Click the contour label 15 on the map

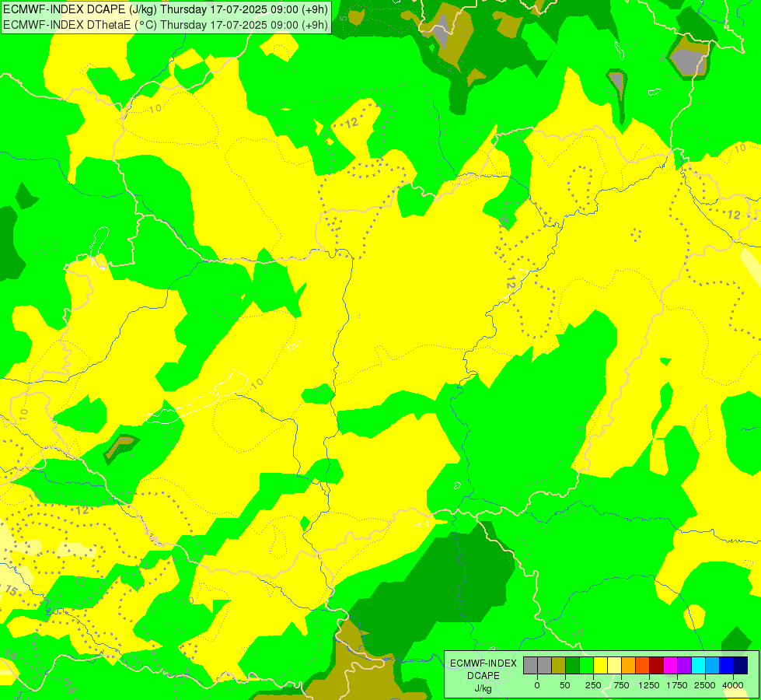pyautogui.click(x=11, y=590)
